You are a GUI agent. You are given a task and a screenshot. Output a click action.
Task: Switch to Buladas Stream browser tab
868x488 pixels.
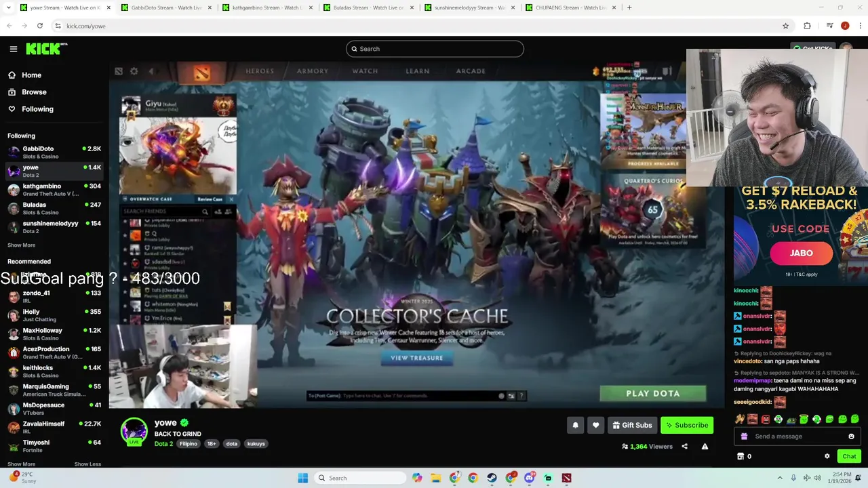pyautogui.click(x=369, y=7)
